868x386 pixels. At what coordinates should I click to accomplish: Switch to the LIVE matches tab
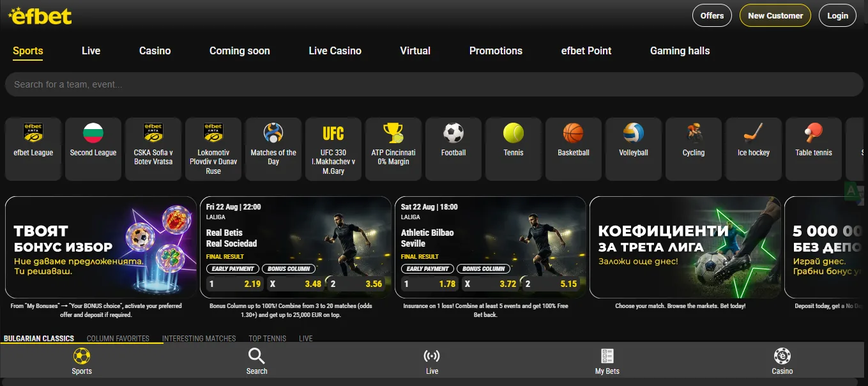(x=306, y=338)
